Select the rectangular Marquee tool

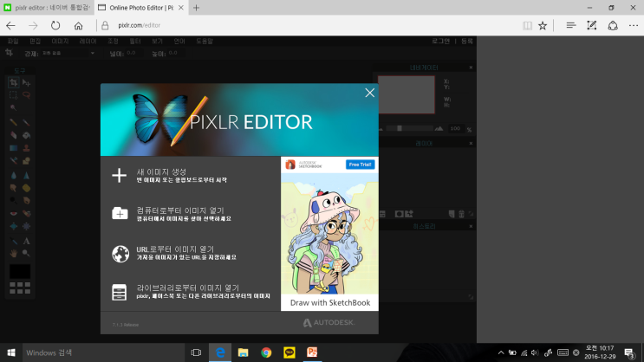coord(13,95)
